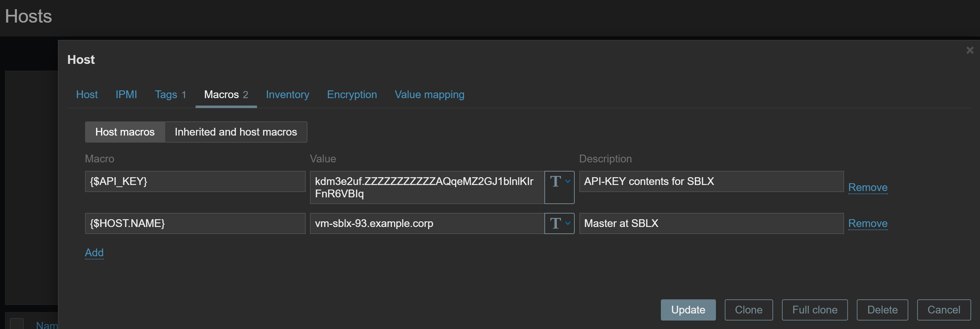Switch to Inherited and host macros view
The height and width of the screenshot is (329, 980).
(x=235, y=132)
